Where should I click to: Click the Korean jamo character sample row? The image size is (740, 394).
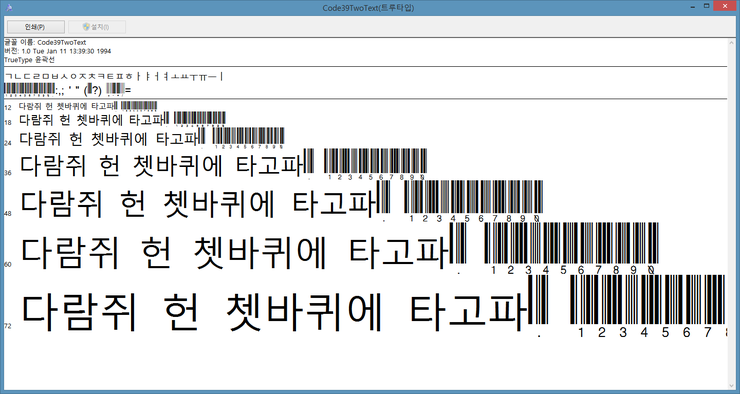pyautogui.click(x=113, y=76)
